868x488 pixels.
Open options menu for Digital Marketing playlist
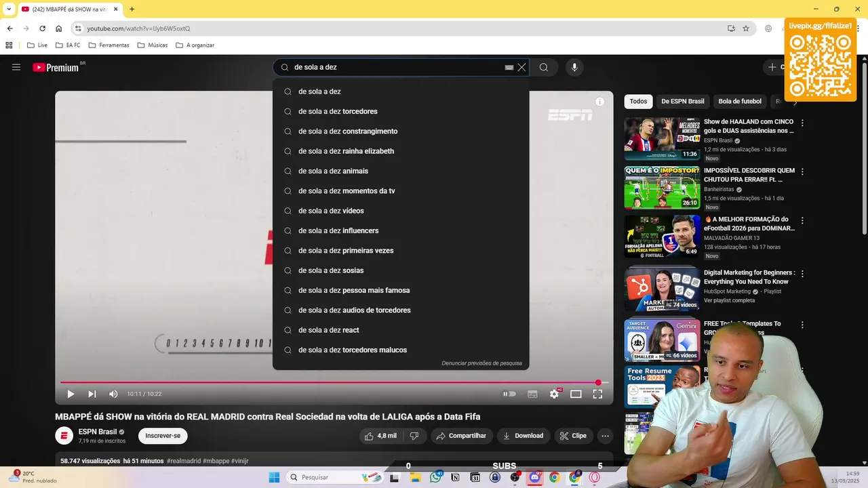coord(802,274)
